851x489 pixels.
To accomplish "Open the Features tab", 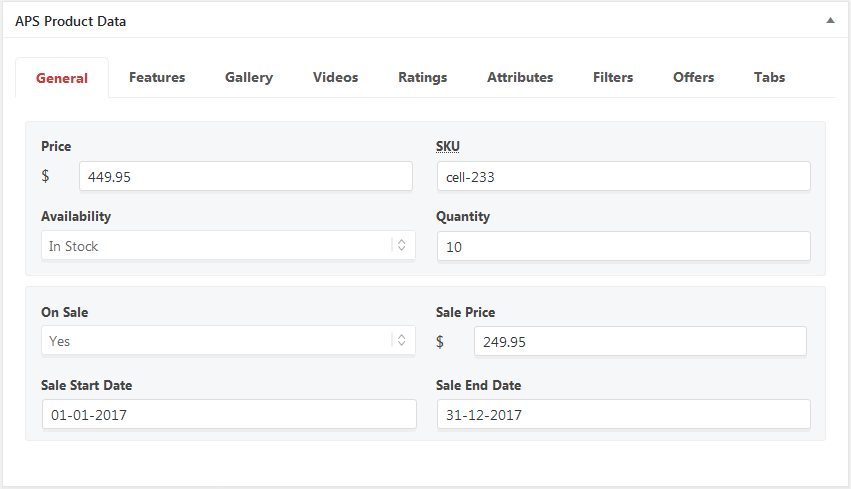I will point(157,78).
